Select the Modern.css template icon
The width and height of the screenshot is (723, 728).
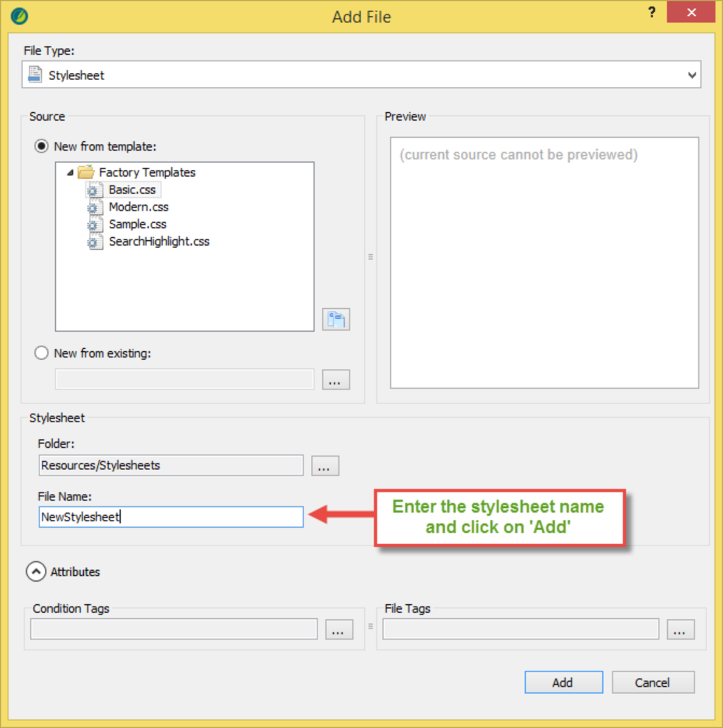coord(94,207)
